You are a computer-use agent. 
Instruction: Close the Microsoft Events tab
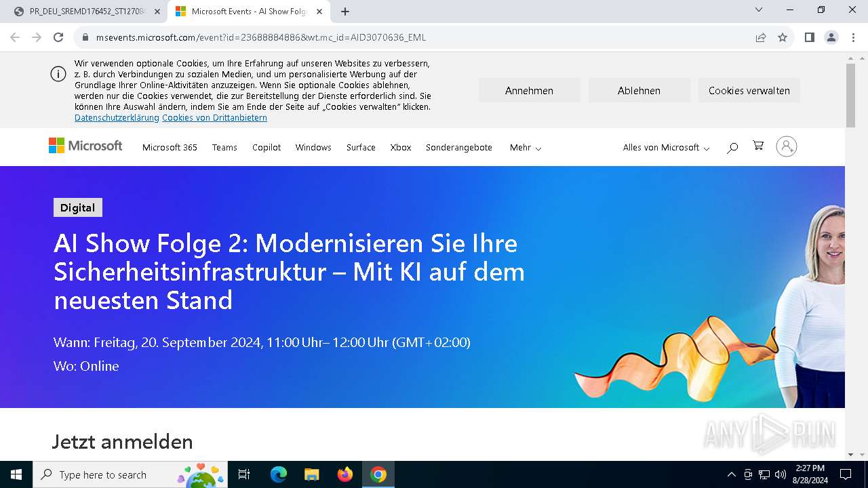319,12
